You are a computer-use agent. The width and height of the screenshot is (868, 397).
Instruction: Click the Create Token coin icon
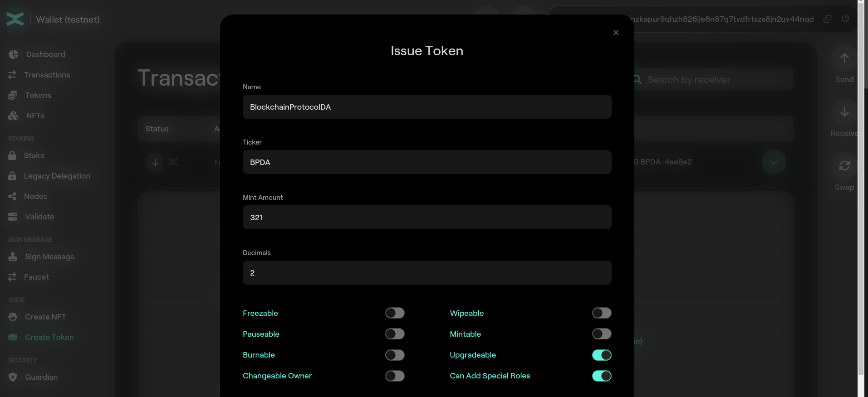coord(13,337)
